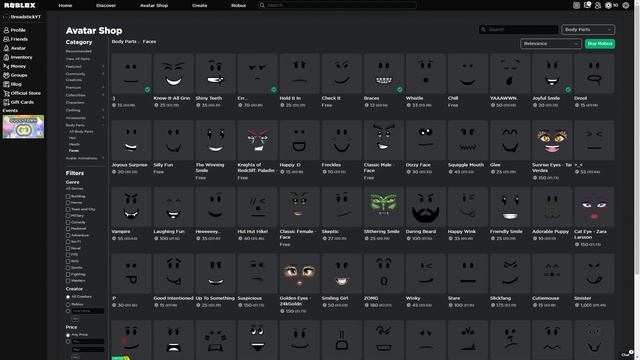Open the Profile icon in the sidebar
Screen dimensions: 640x360
6,30
